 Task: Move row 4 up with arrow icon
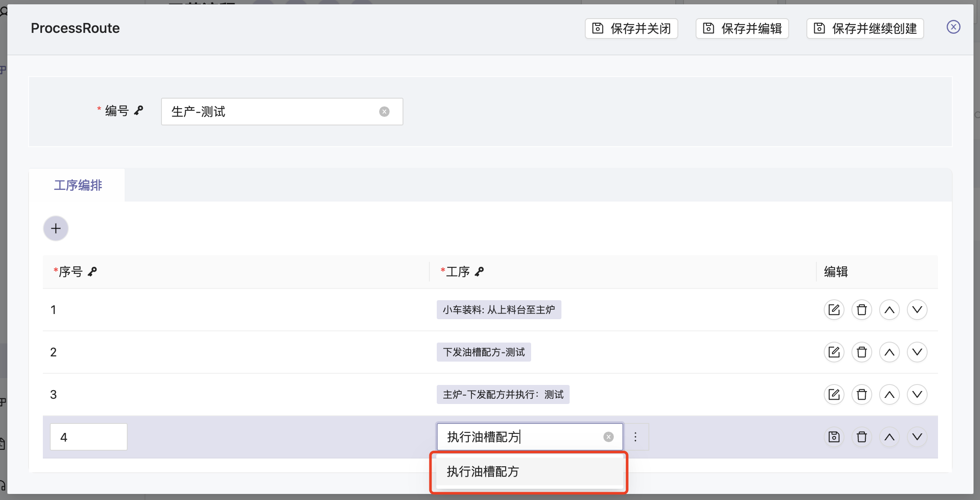point(889,437)
